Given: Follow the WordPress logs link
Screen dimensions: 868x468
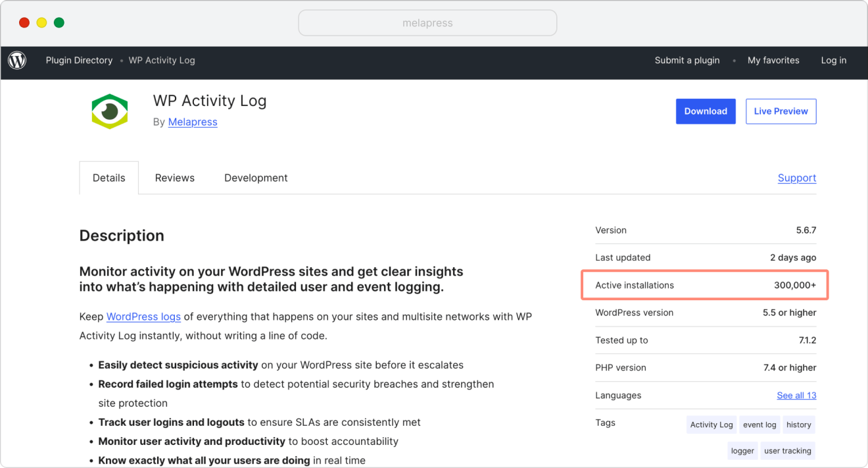Looking at the screenshot, I should pyautogui.click(x=143, y=317).
